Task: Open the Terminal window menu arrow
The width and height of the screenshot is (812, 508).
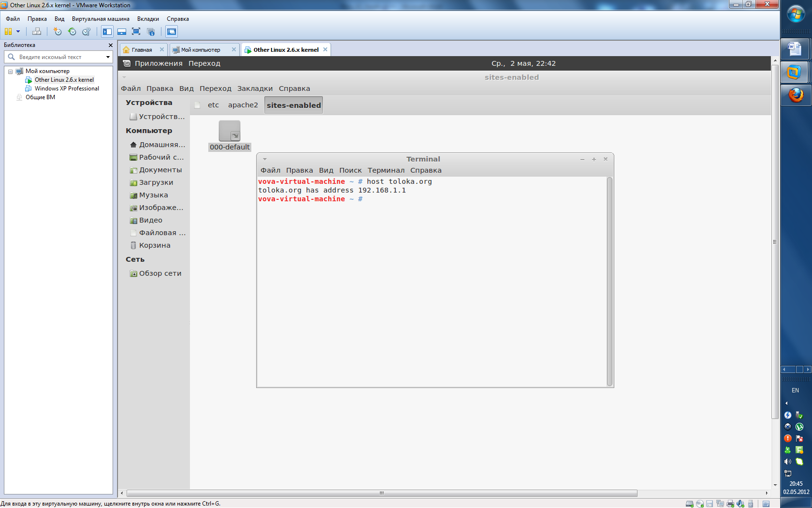Action: 265,159
